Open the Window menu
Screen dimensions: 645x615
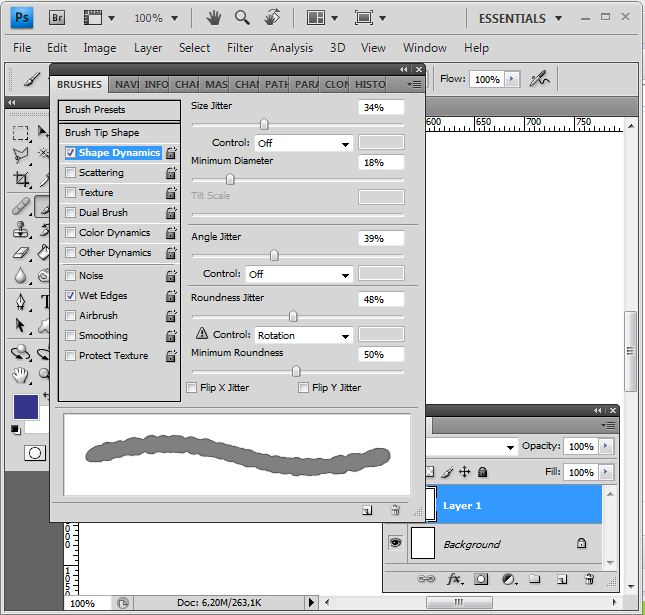point(425,48)
